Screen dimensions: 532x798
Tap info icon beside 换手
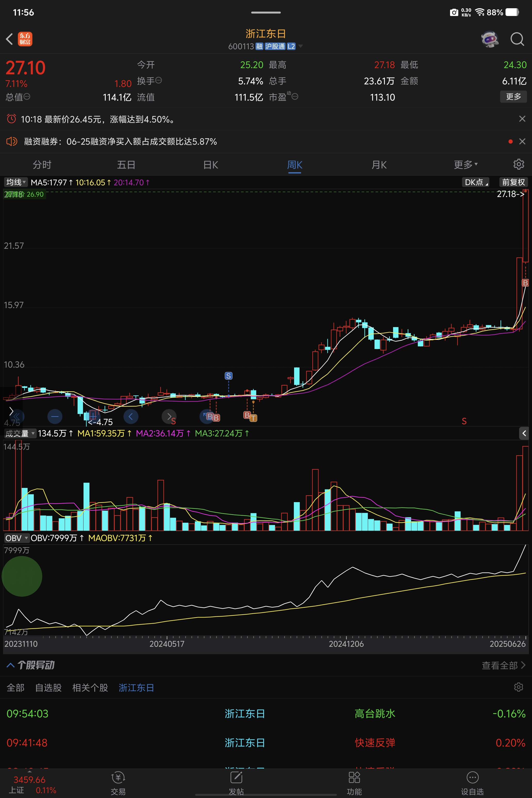(159, 80)
